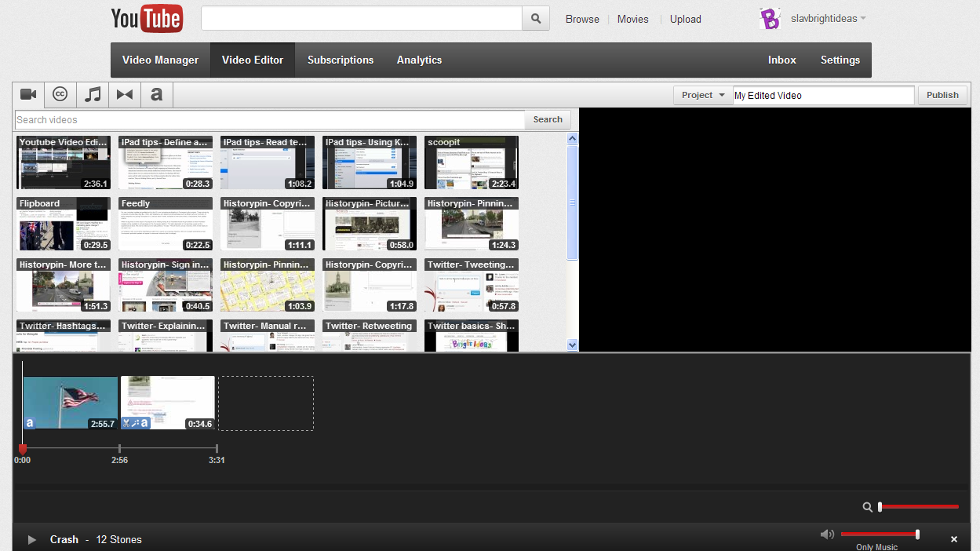This screenshot has width=980, height=551.
Task: Select the 'IPad tips- Using K...' thumbnail
Action: tap(370, 162)
